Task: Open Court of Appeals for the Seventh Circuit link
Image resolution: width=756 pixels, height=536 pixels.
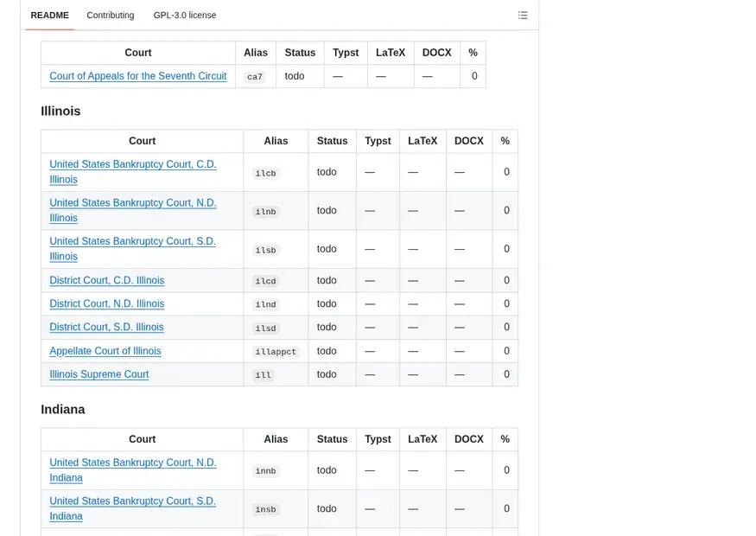Action: pos(138,76)
